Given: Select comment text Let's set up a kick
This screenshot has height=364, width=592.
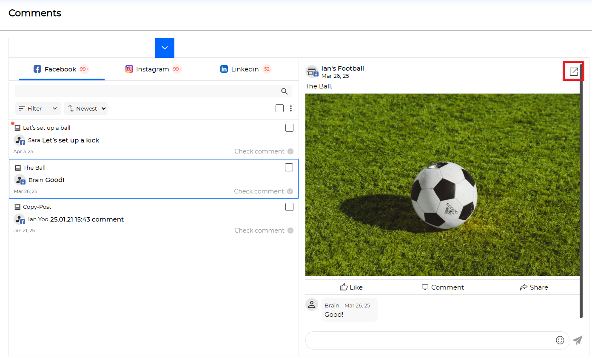Looking at the screenshot, I should pyautogui.click(x=71, y=140).
